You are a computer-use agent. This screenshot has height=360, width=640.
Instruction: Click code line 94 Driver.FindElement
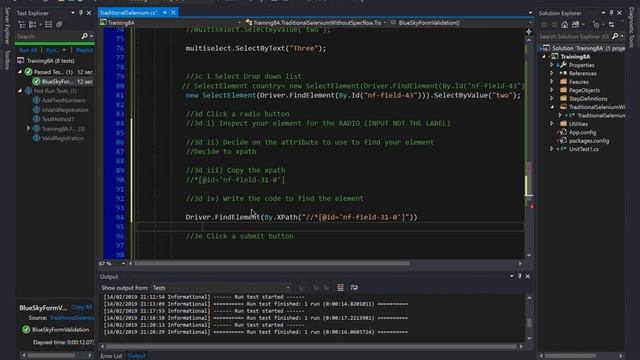[302, 217]
